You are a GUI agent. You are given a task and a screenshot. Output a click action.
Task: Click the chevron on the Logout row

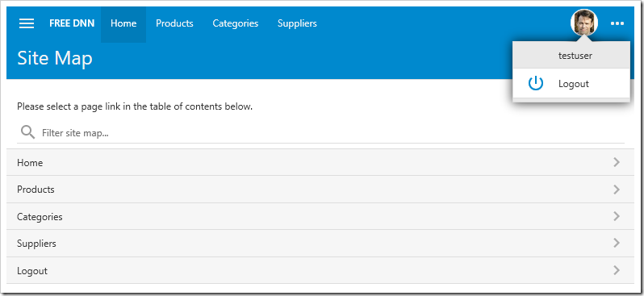pos(616,270)
